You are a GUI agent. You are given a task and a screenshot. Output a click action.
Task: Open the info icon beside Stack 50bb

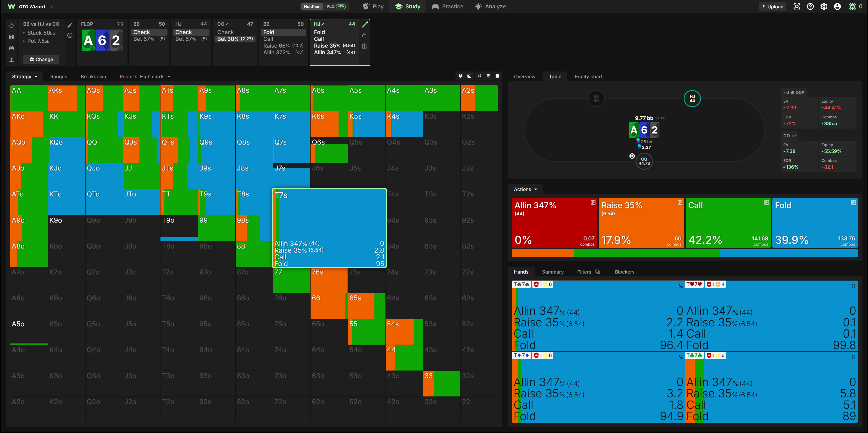click(70, 35)
